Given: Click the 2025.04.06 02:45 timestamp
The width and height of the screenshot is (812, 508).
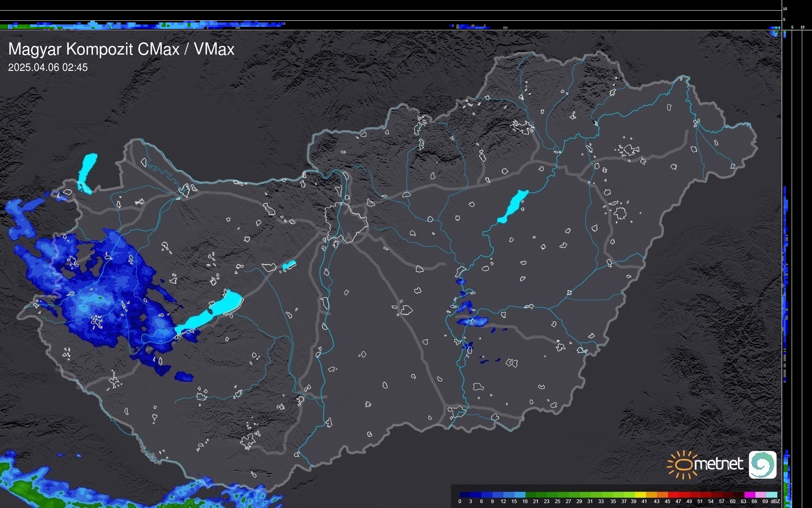Looking at the screenshot, I should tap(48, 68).
